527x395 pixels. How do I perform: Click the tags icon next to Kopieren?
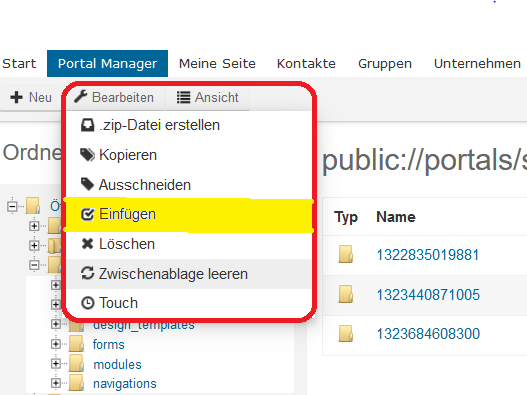click(x=88, y=155)
